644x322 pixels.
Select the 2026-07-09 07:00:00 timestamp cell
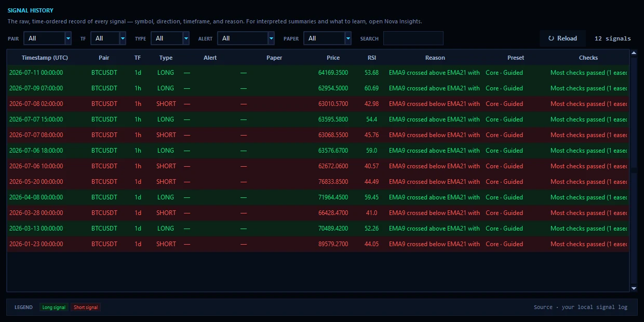click(x=36, y=88)
